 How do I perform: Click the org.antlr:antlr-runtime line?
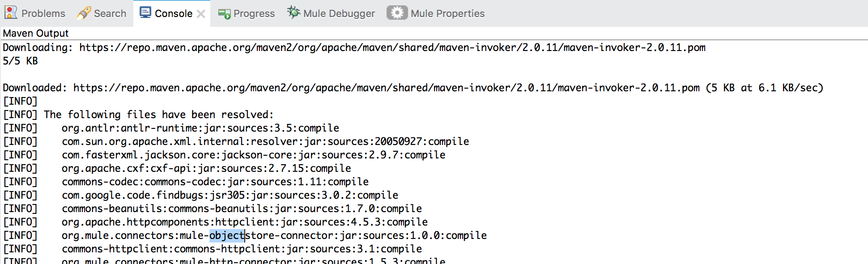[x=171, y=128]
